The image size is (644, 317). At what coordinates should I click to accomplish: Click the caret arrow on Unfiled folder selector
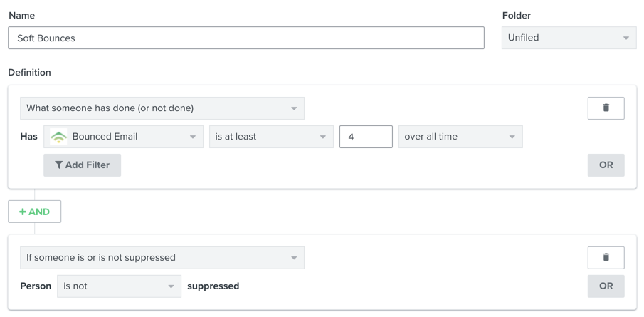(626, 38)
